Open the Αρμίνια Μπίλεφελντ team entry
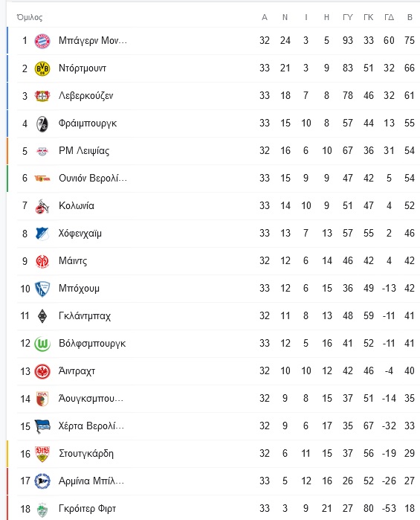420x520 pixels. pos(91,481)
